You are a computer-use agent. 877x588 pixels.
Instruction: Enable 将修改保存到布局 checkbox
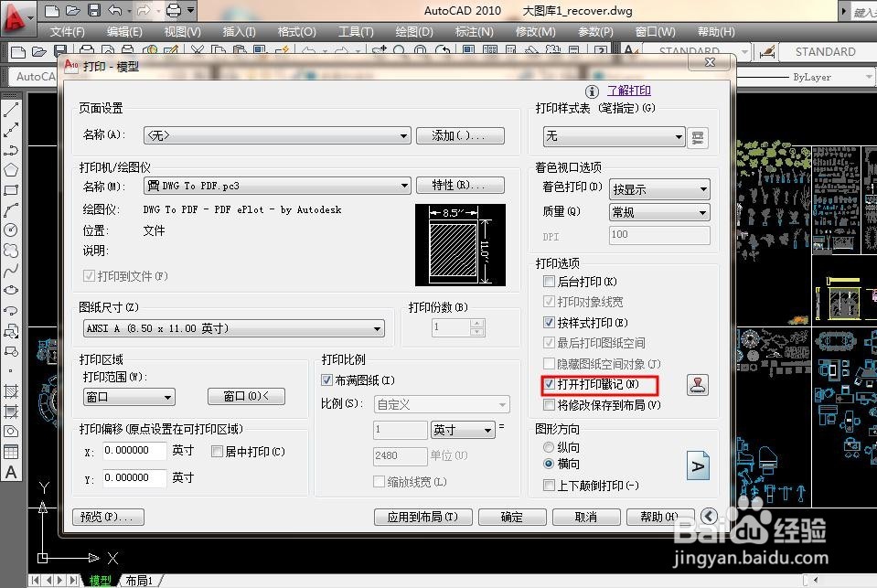tap(550, 405)
